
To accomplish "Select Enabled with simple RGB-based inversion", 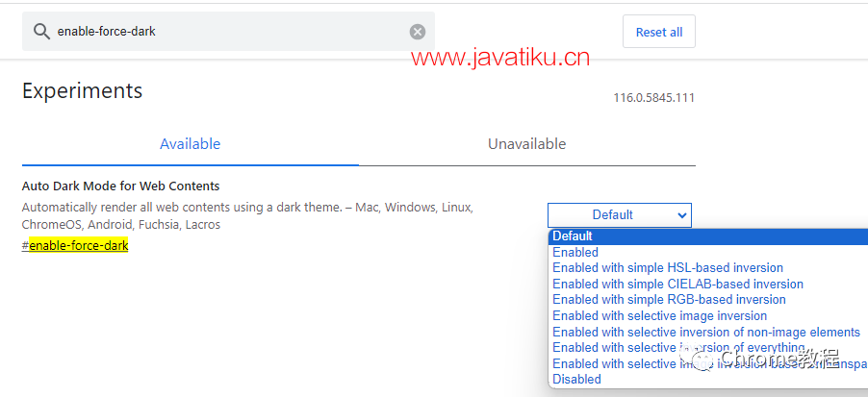I will 708,300.
